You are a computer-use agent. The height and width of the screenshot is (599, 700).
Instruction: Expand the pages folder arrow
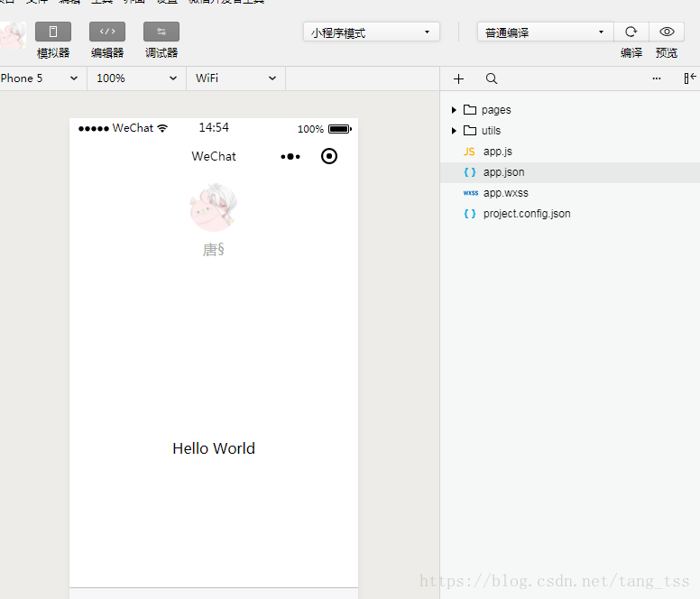pos(454,110)
